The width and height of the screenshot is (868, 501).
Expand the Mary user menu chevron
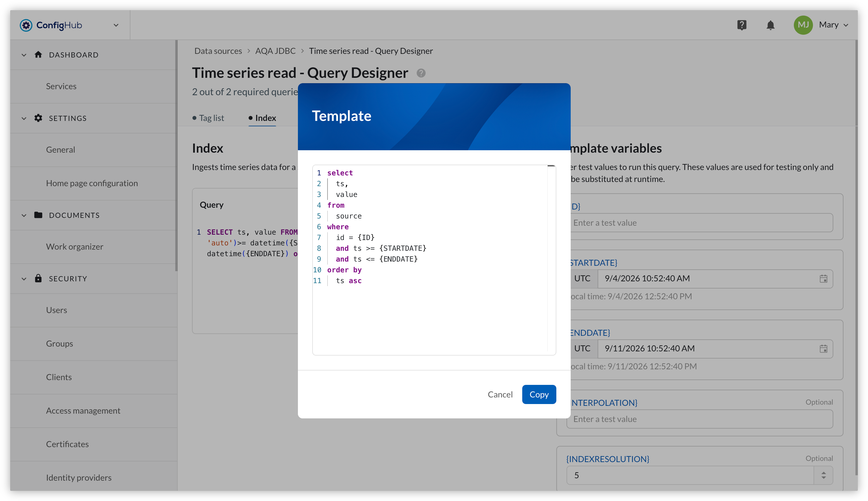846,25
